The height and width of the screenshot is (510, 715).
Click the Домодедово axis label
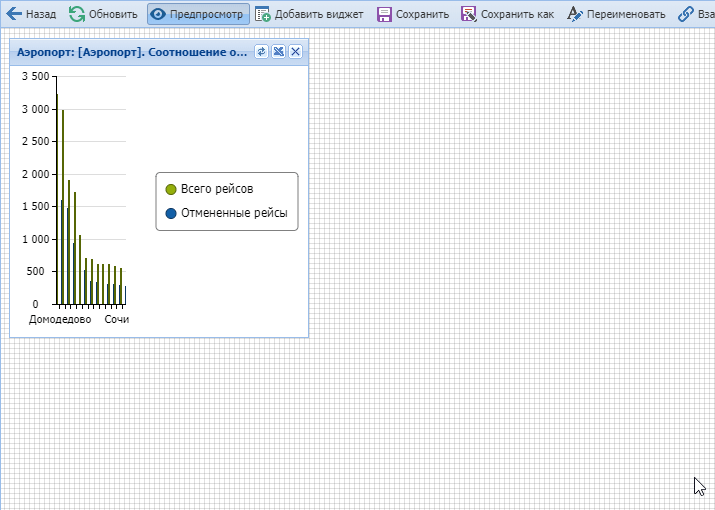tap(60, 320)
